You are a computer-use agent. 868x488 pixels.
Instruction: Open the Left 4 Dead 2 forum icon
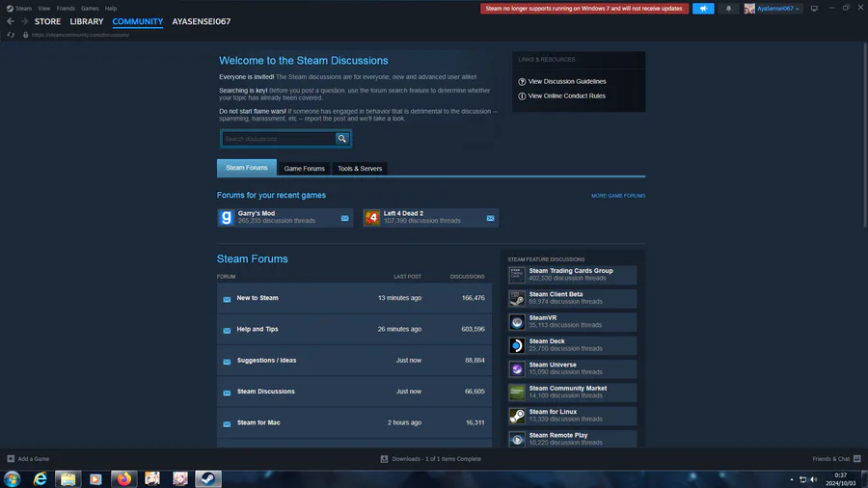(x=372, y=217)
